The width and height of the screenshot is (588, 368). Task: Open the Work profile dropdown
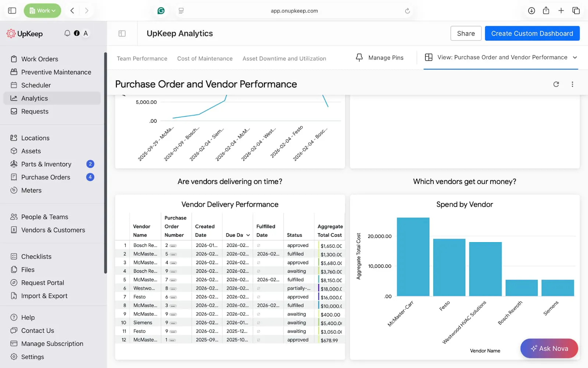42,11
